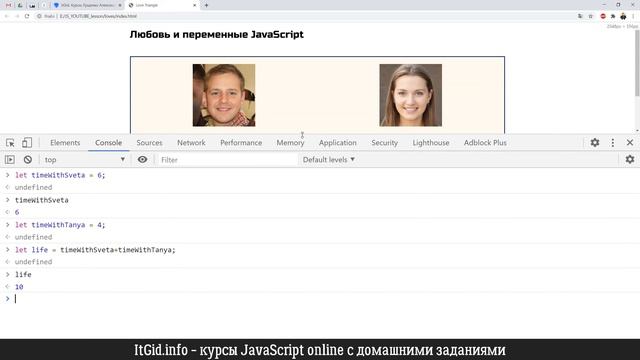The image size is (640, 360).
Task: Open the Lighthouse tab
Action: tap(431, 142)
